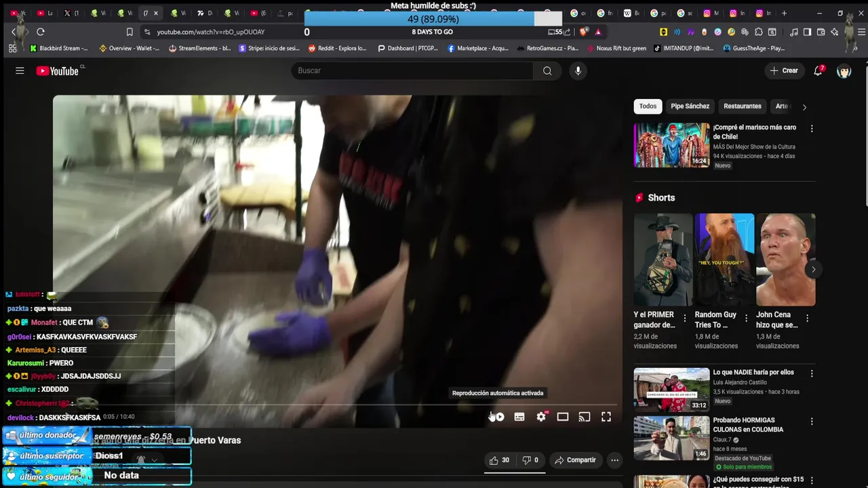The image size is (868, 488).
Task: Open the 'Y el PRIMER ganador' Short
Action: pos(663,260)
